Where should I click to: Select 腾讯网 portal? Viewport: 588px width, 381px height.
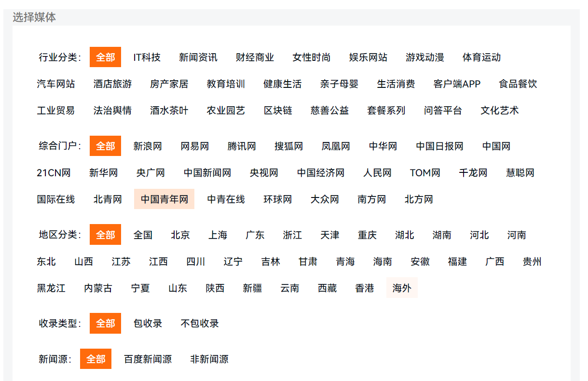242,146
